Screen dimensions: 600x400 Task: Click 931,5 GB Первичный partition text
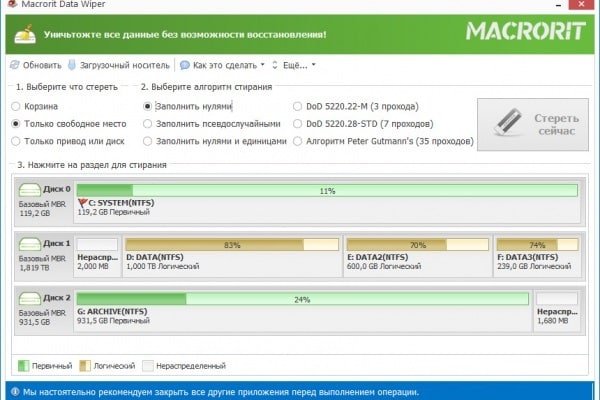[x=113, y=321]
